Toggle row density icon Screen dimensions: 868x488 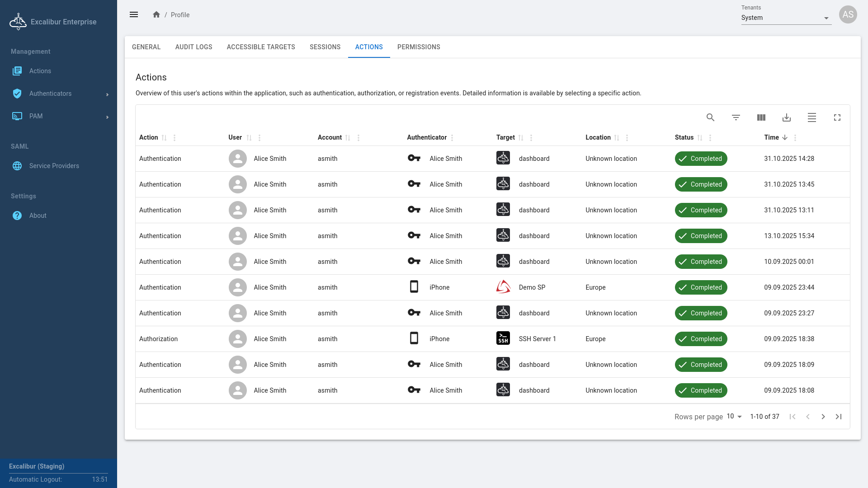811,117
